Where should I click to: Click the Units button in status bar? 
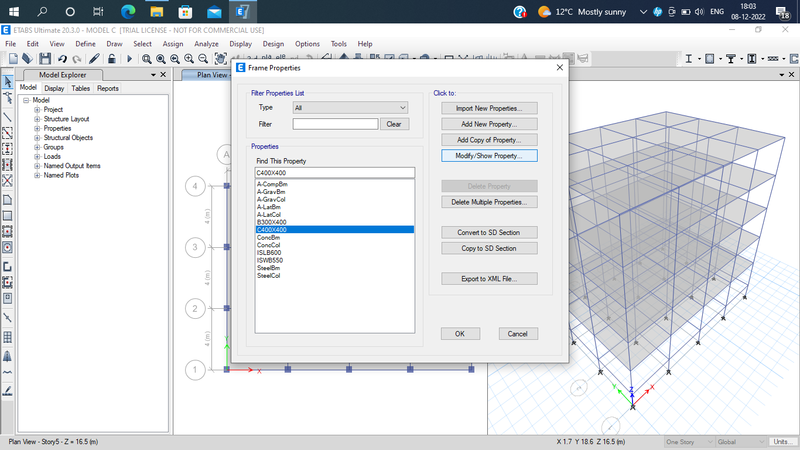coord(782,442)
